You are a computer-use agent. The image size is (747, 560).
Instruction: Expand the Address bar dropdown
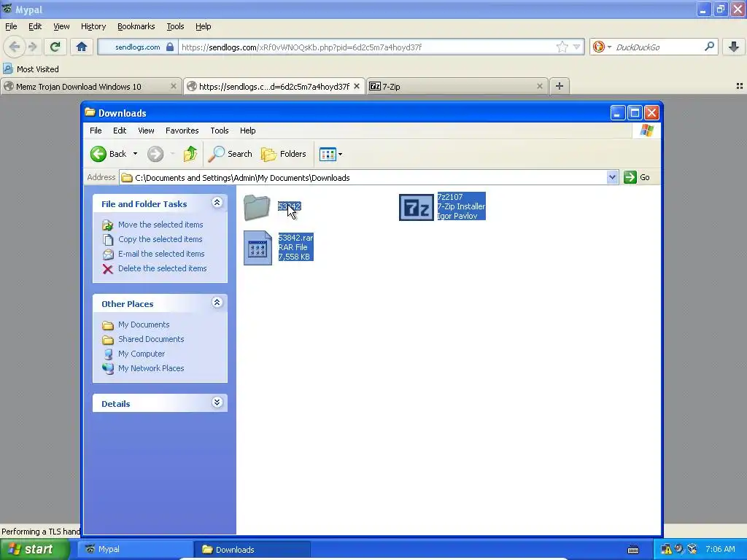click(x=612, y=178)
